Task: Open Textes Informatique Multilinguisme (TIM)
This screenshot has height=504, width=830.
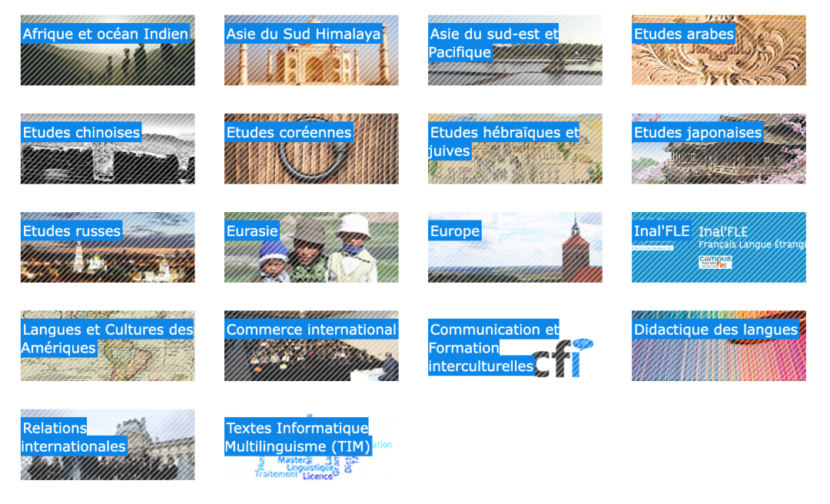Action: tap(311, 445)
